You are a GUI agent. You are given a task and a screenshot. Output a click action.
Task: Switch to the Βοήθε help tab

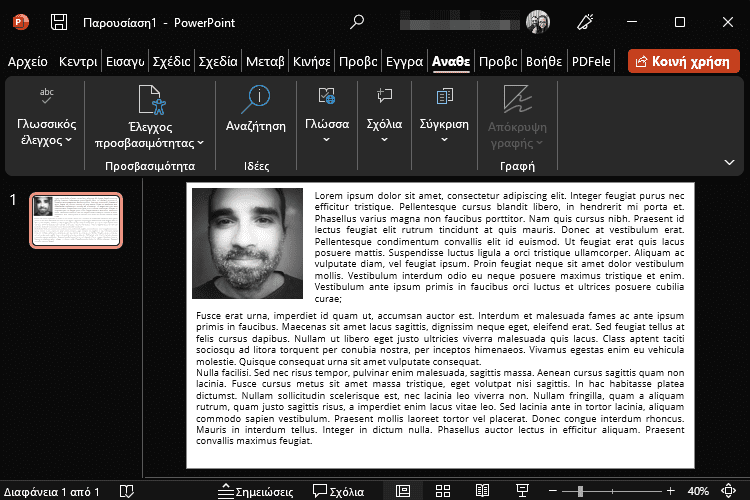544,62
